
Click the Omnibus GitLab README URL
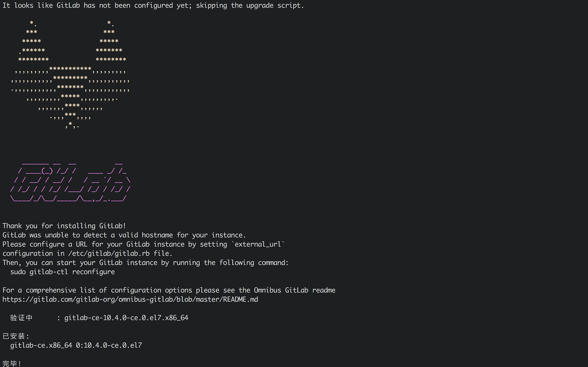click(x=130, y=300)
